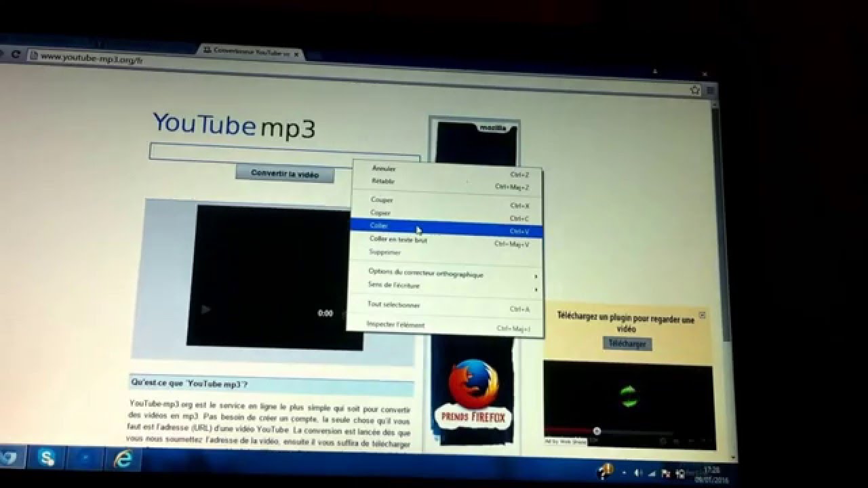Launch Internet Explorer from the taskbar

point(123,460)
